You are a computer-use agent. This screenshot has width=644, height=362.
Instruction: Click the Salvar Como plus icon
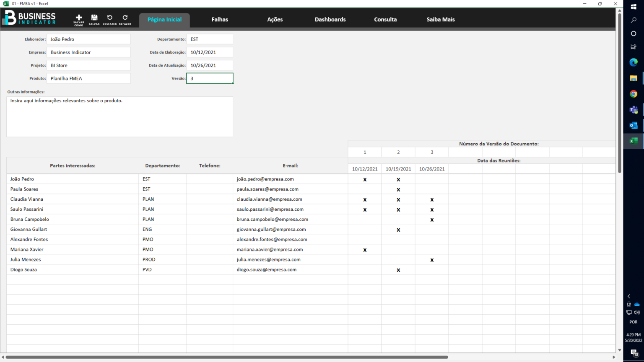coord(79,18)
